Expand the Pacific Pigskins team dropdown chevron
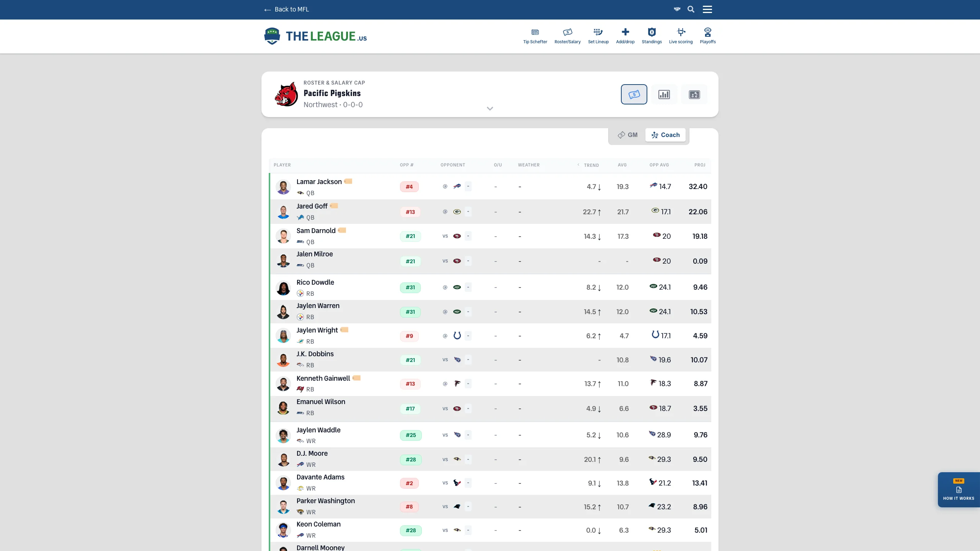The image size is (980, 551). click(490, 109)
